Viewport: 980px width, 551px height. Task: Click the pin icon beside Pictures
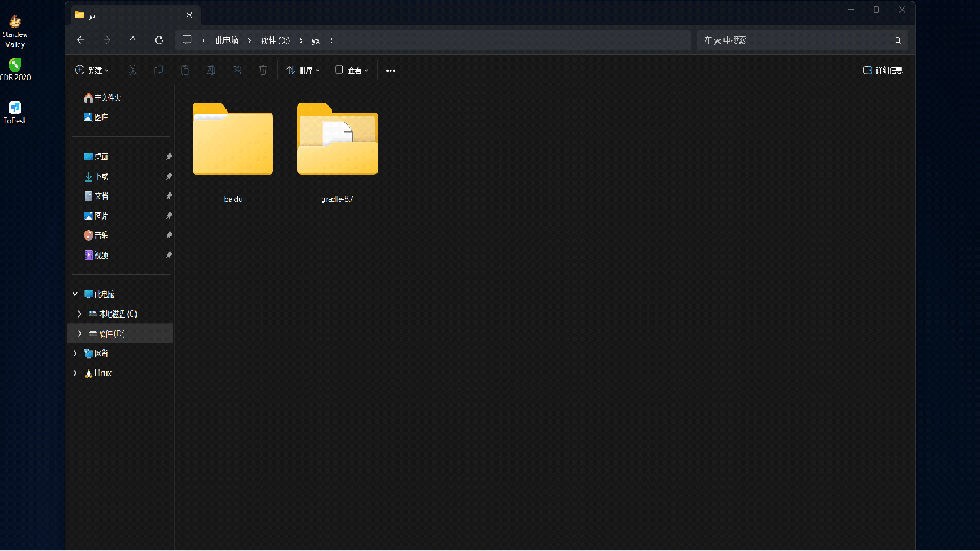[x=169, y=216]
